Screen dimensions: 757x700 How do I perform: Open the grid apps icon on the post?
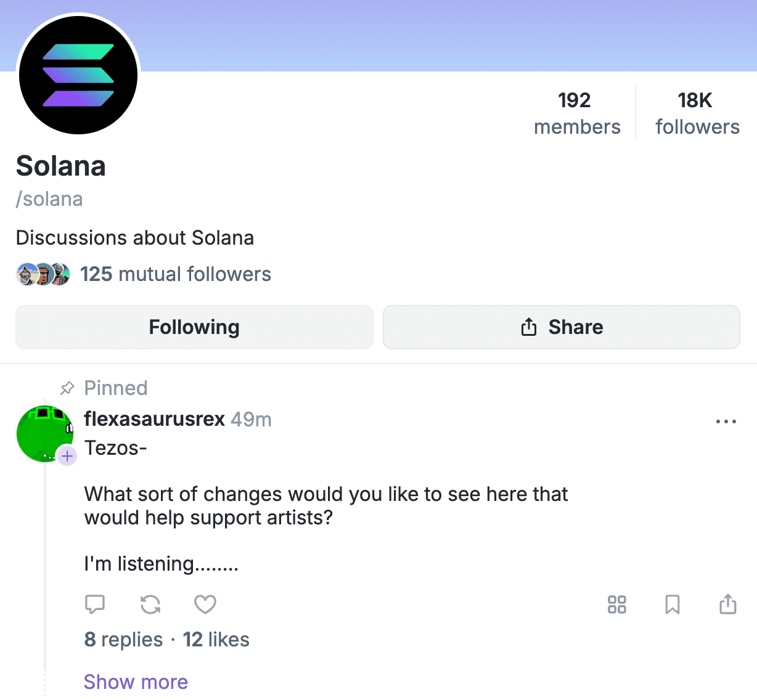(x=617, y=604)
